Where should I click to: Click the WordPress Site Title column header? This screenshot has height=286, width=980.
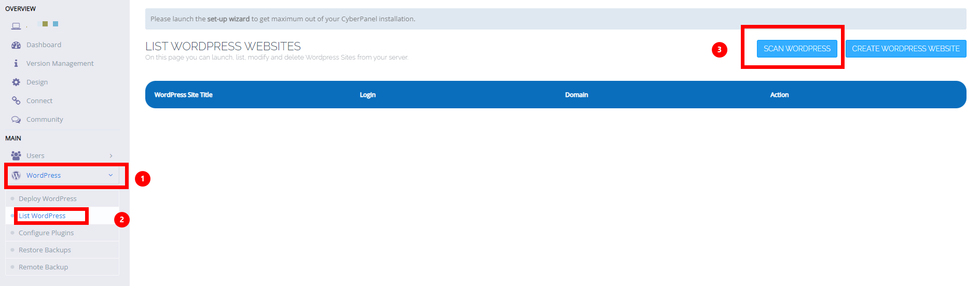click(183, 95)
